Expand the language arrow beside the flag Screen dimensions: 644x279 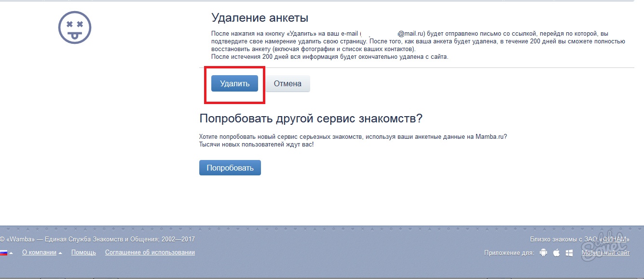pyautogui.click(x=11, y=253)
